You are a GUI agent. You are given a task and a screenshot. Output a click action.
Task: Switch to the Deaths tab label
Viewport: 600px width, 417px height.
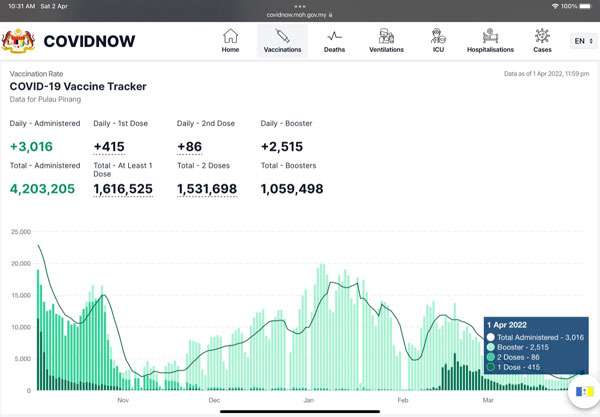(334, 49)
